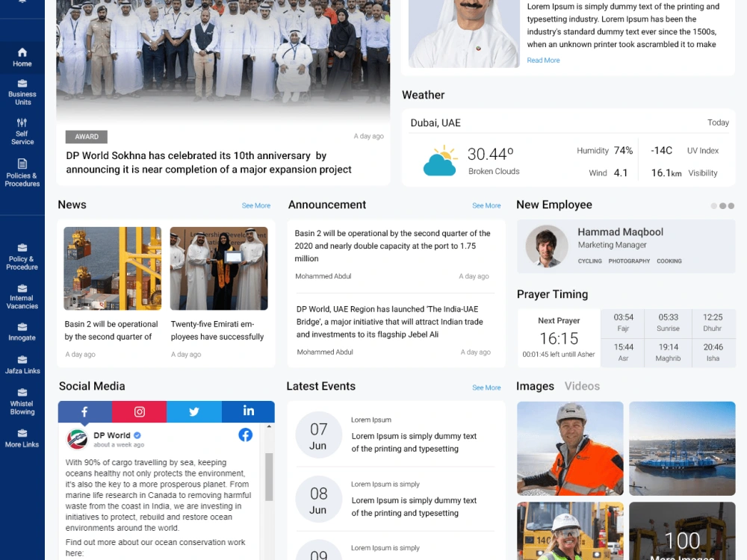Open Home in the sidebar
Image resolution: width=747 pixels, height=560 pixels.
click(22, 57)
